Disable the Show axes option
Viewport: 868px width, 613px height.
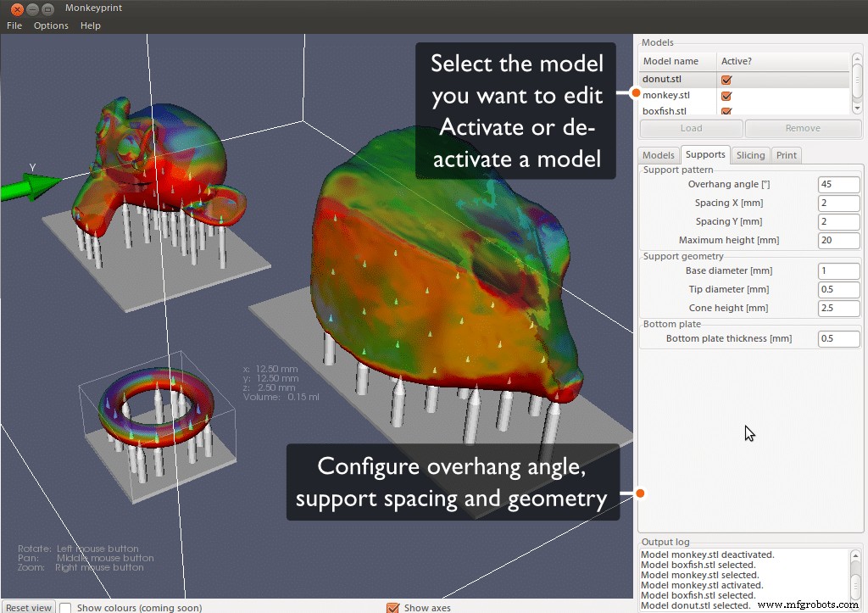[x=393, y=608]
